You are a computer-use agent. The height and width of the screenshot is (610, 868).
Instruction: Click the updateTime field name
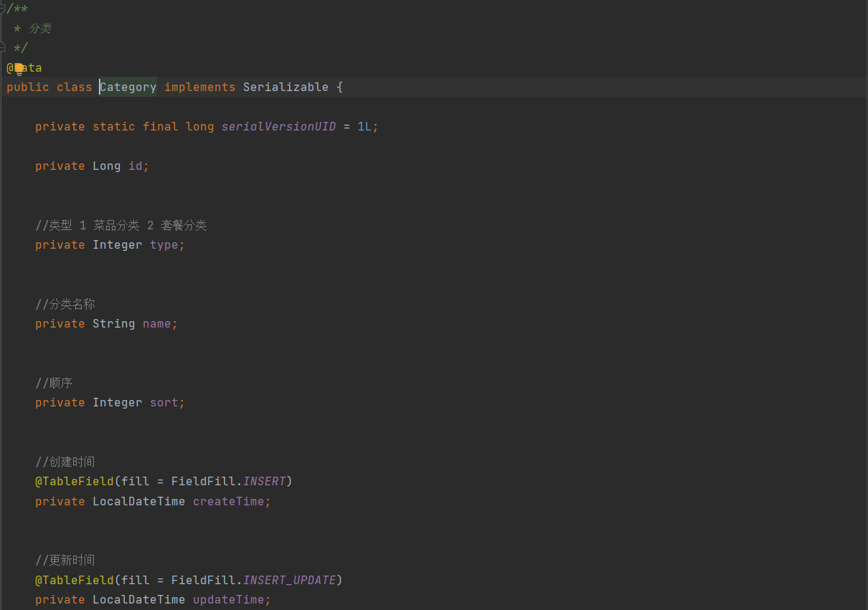click(x=228, y=600)
